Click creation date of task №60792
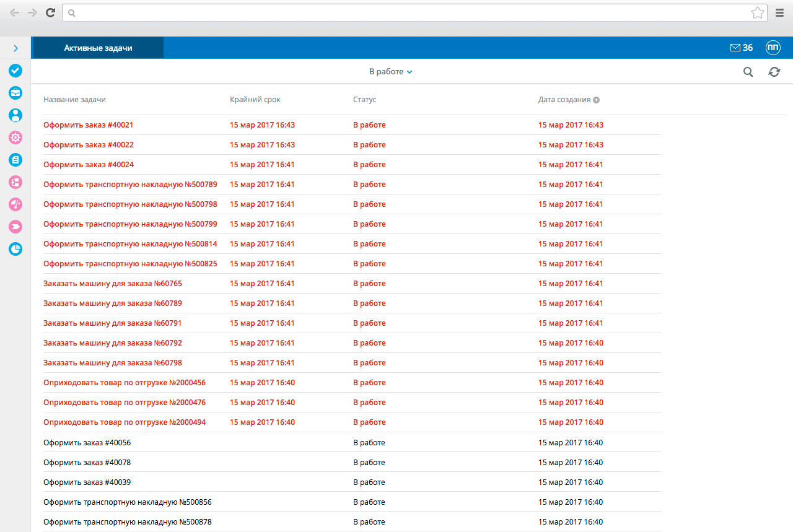This screenshot has width=793, height=532. [571, 343]
